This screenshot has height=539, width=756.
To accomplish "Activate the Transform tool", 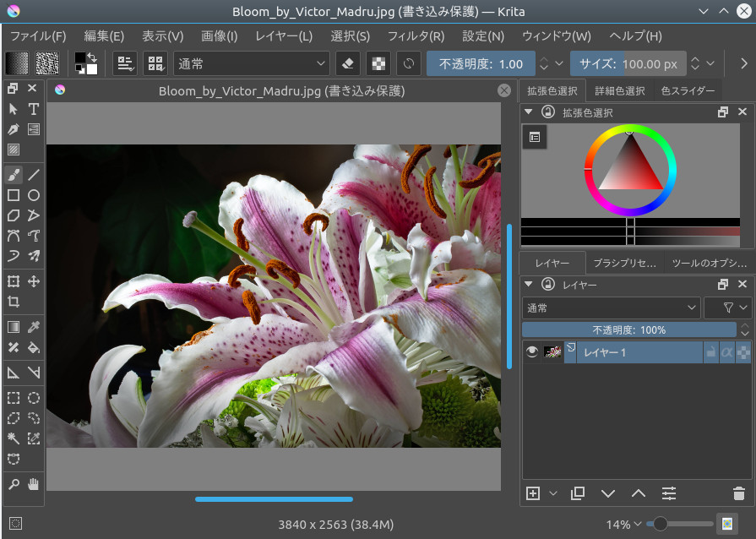I will (x=12, y=281).
